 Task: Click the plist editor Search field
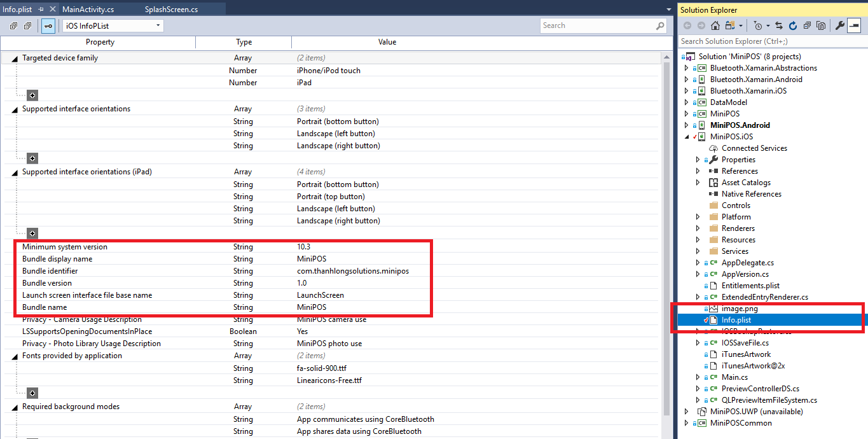point(596,25)
